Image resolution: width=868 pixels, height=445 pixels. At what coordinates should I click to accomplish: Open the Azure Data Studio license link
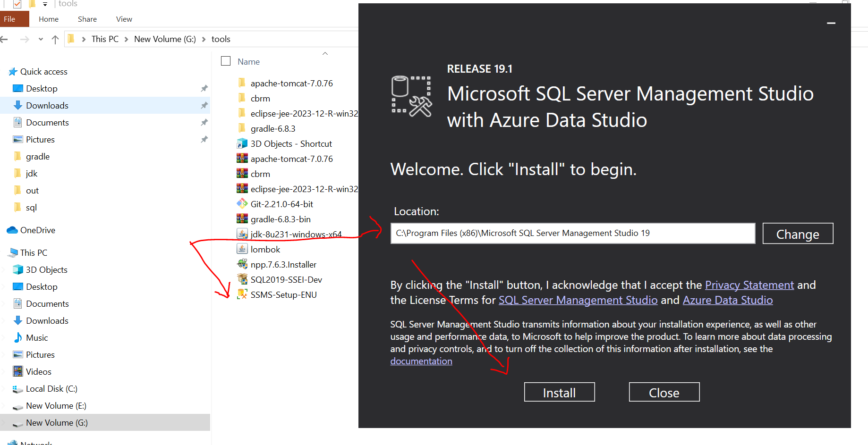pyautogui.click(x=728, y=300)
